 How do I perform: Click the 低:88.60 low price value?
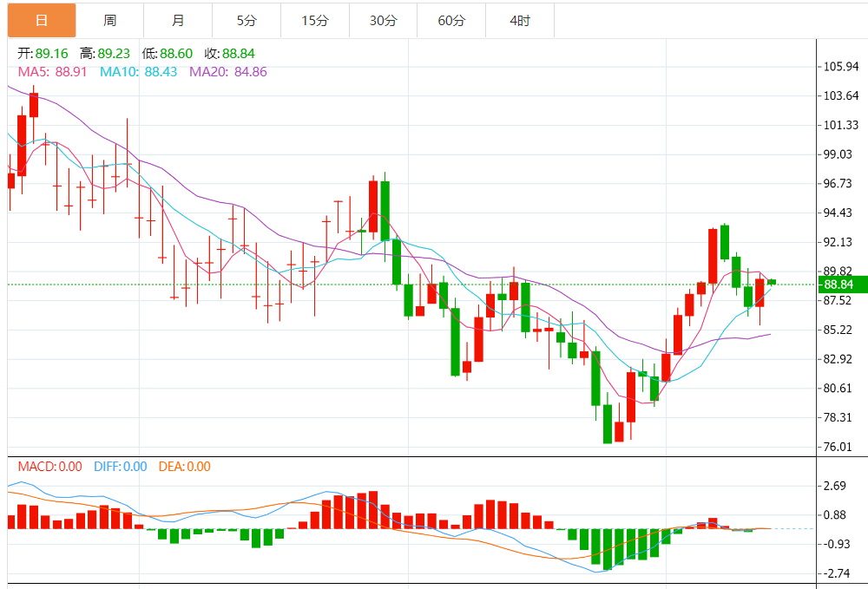pyautogui.click(x=168, y=54)
